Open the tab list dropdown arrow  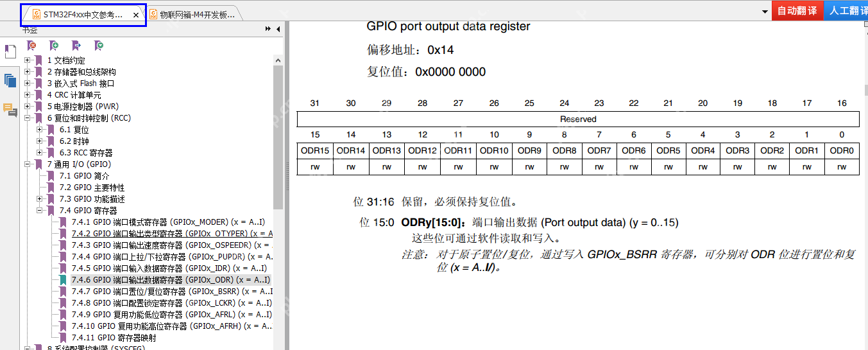click(765, 12)
